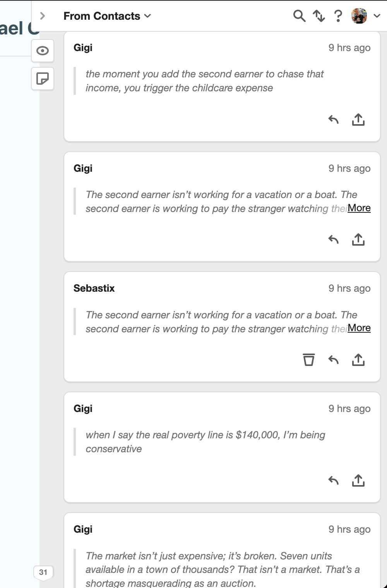Click the profile avatar picture
Viewport: 387px width, 588px height.
click(x=359, y=16)
